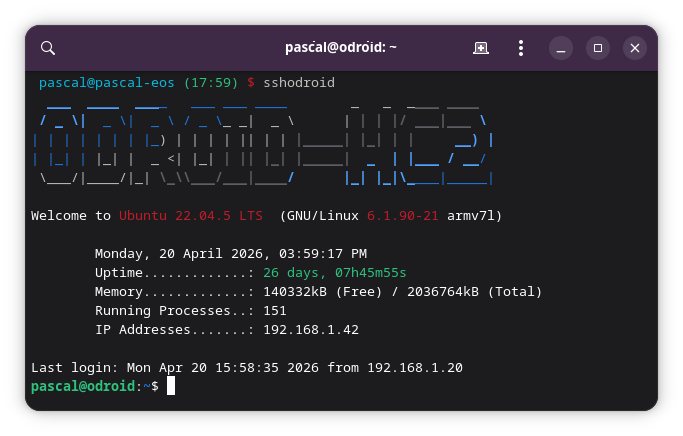Click the "IP Addresses" label
Screen dimensions: 683x436
click(x=142, y=330)
